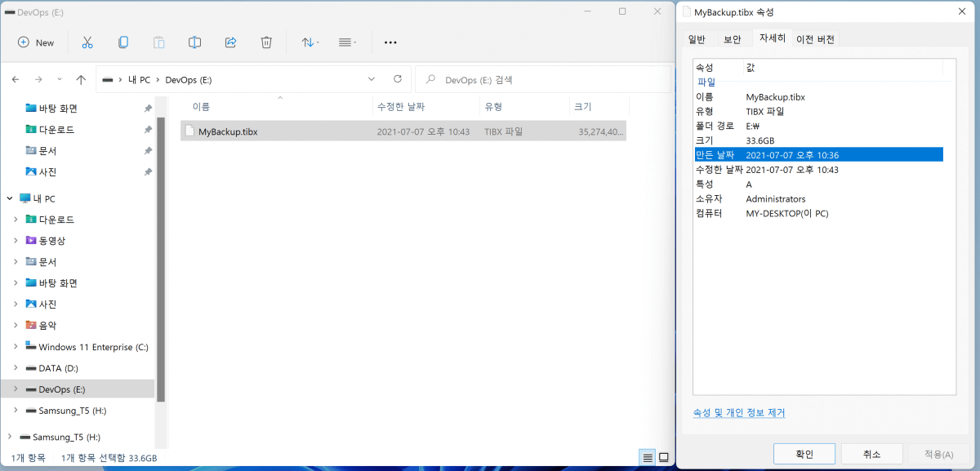Click '내 PC' in the address bar
This screenshot has width=980, height=471.
coord(139,80)
